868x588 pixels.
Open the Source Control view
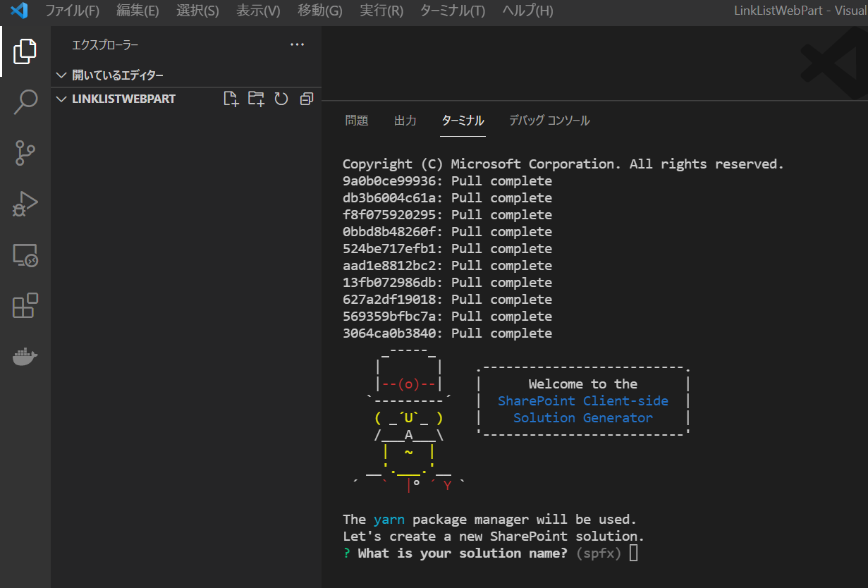[25, 153]
